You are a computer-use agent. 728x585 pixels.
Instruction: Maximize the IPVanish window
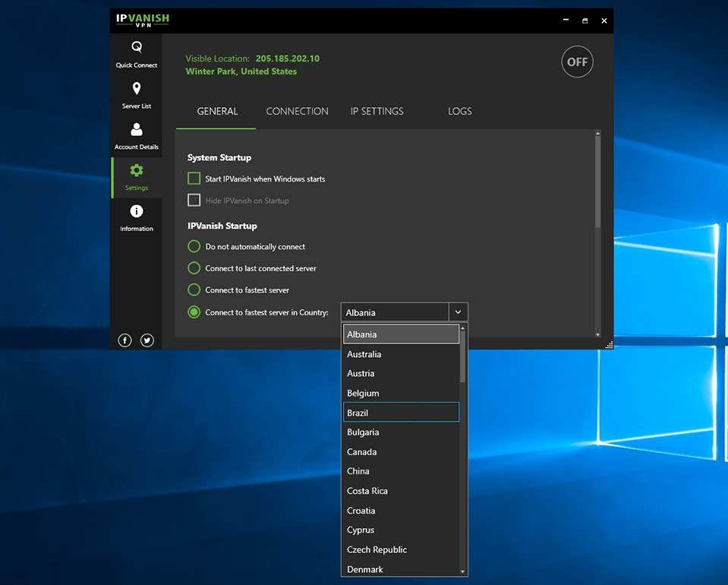(x=585, y=21)
